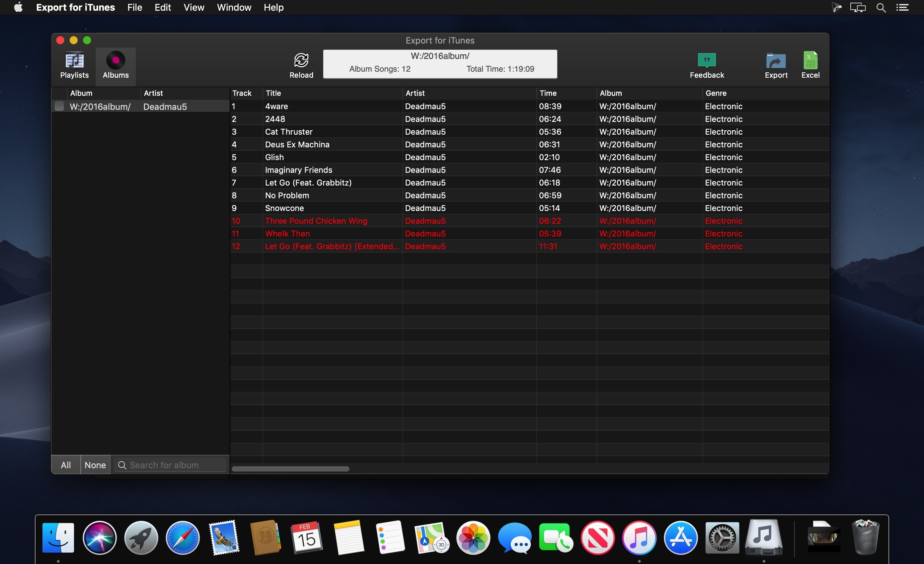Tick the W:/2016album/ album checkbox
This screenshot has width=924, height=564.
(x=59, y=106)
